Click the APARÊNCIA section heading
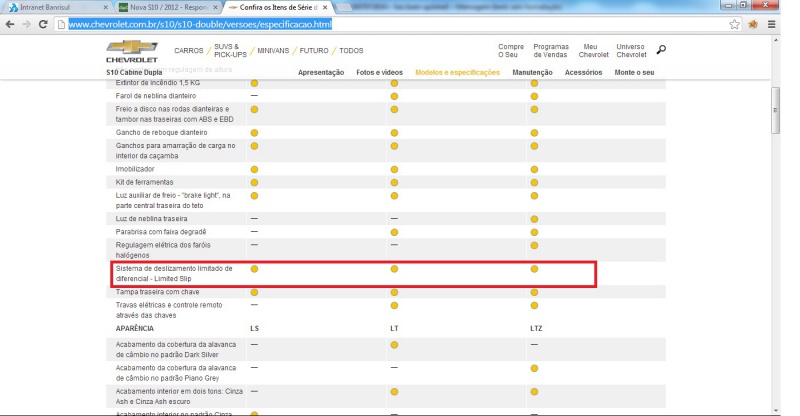 [x=134, y=328]
